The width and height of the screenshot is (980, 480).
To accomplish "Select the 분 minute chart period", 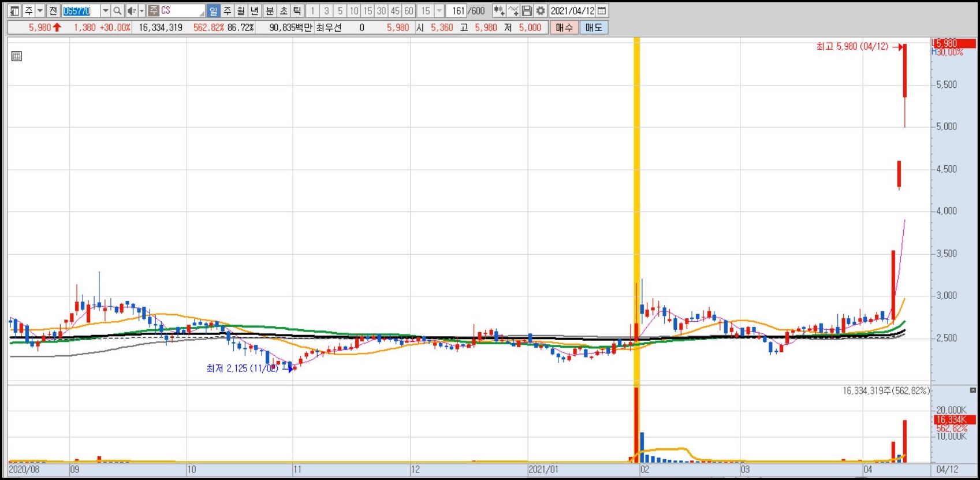I will [x=270, y=11].
